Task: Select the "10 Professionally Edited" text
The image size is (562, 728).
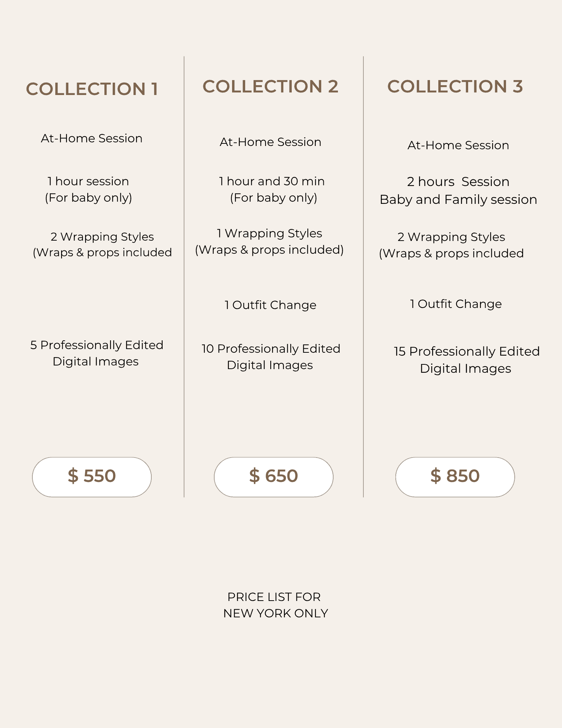Action: pos(271,349)
